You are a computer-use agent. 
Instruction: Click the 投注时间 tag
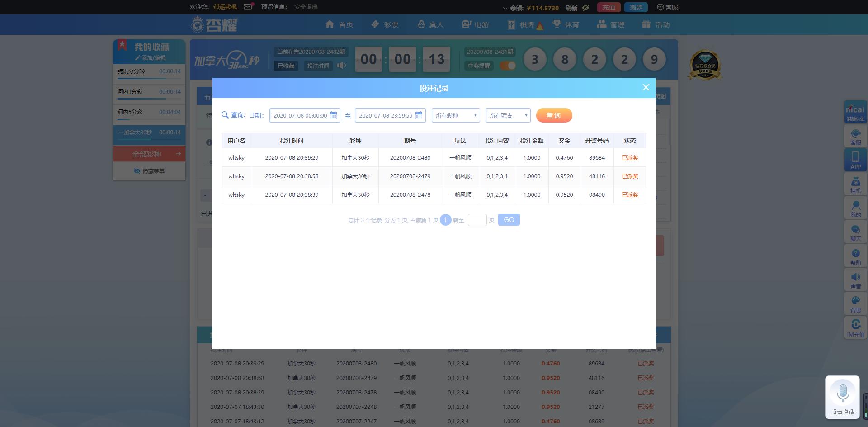click(x=318, y=66)
